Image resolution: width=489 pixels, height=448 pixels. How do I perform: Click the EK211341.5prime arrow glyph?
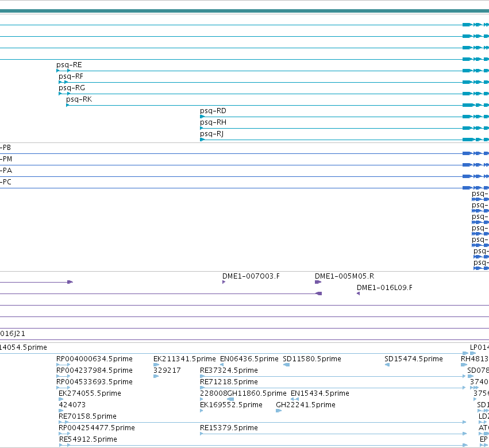click(156, 365)
